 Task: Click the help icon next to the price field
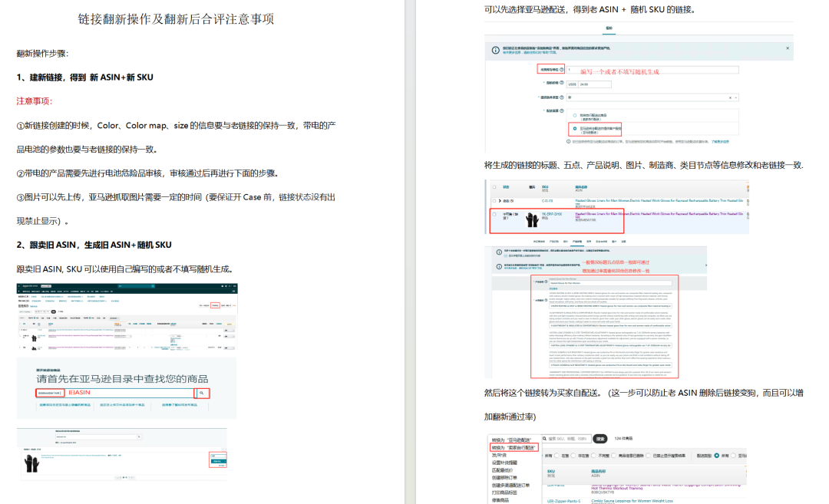click(561, 83)
